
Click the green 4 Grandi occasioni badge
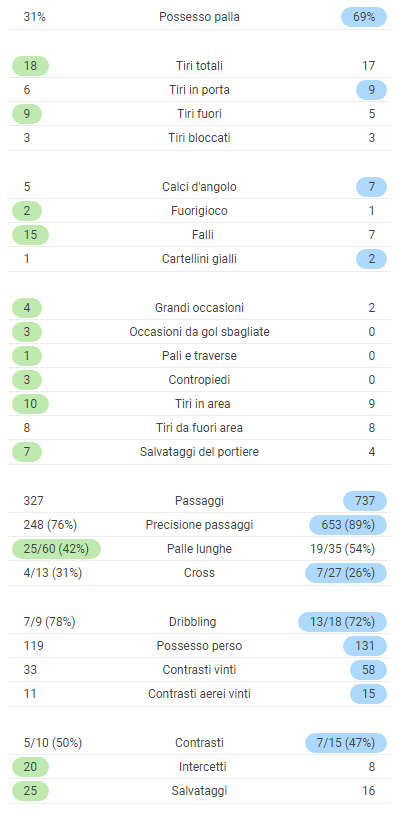pos(27,308)
